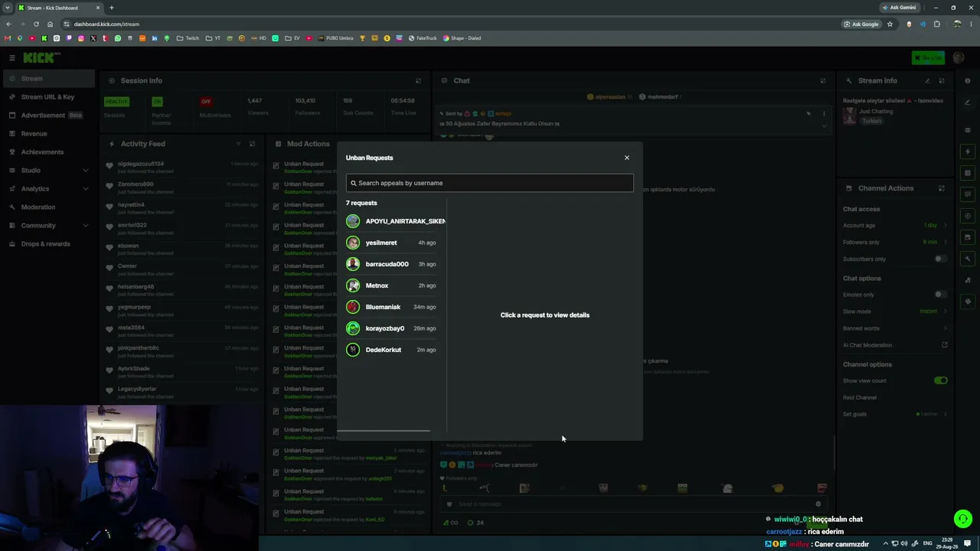Pop out the Channel Actions panel
980x551 pixels.
(x=942, y=188)
